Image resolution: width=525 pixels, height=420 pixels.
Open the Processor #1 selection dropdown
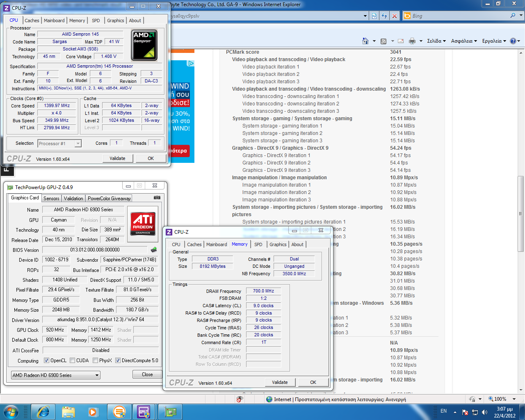(59, 143)
